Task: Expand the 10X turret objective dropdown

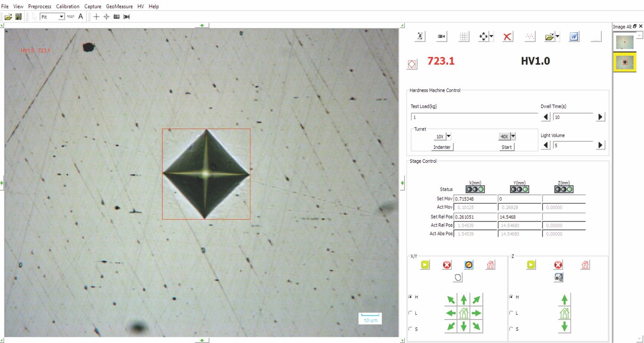Action: click(x=448, y=136)
